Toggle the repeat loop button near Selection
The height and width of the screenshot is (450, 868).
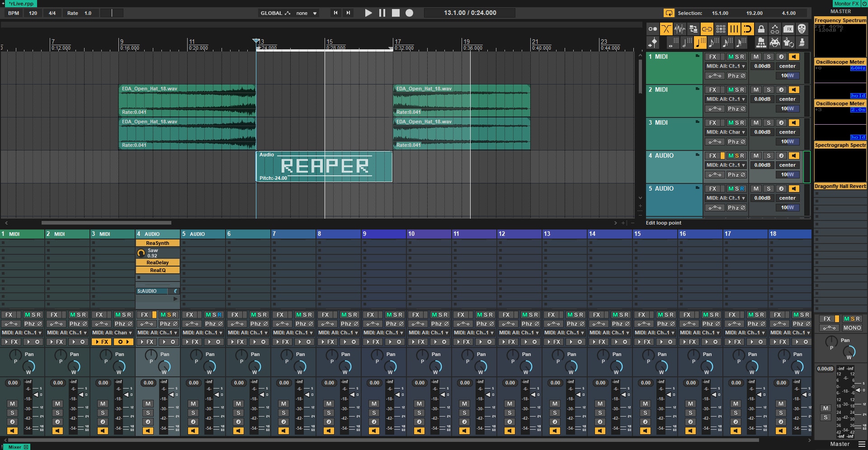pyautogui.click(x=669, y=13)
